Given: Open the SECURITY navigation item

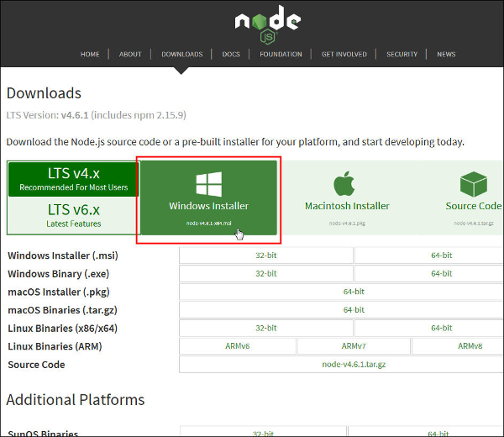Looking at the screenshot, I should (402, 55).
